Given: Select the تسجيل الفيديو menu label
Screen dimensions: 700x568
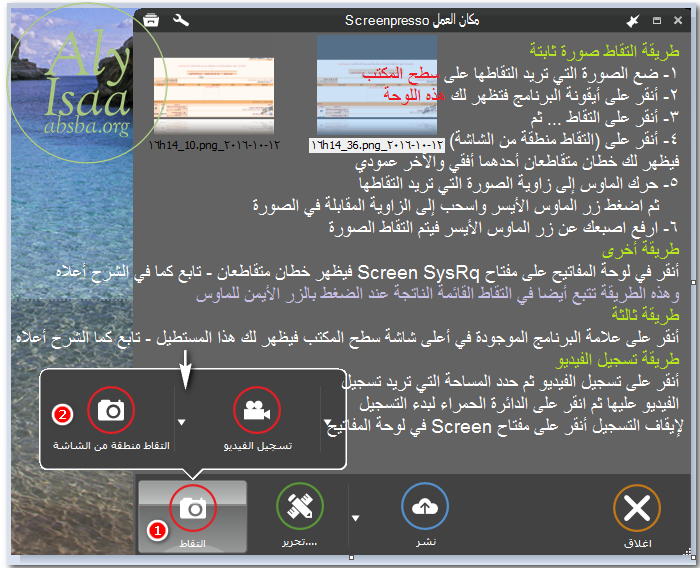Looking at the screenshot, I should (256, 444).
